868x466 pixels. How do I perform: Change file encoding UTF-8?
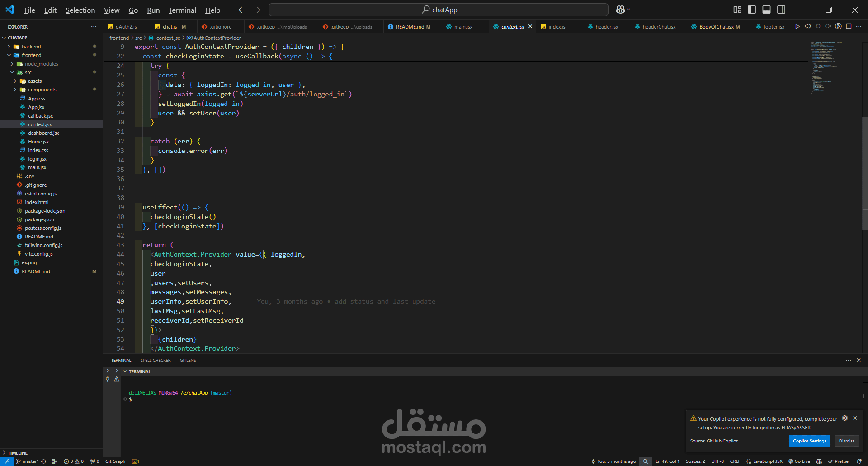click(717, 461)
